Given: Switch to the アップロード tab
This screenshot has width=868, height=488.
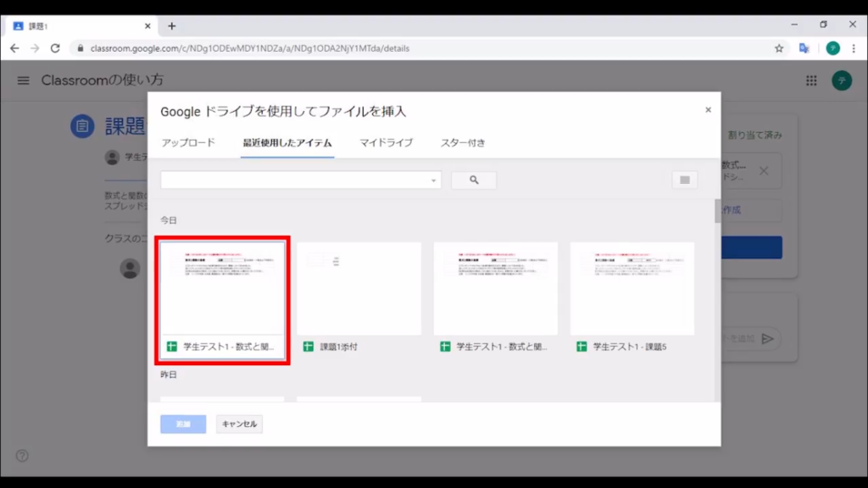Looking at the screenshot, I should pos(188,142).
